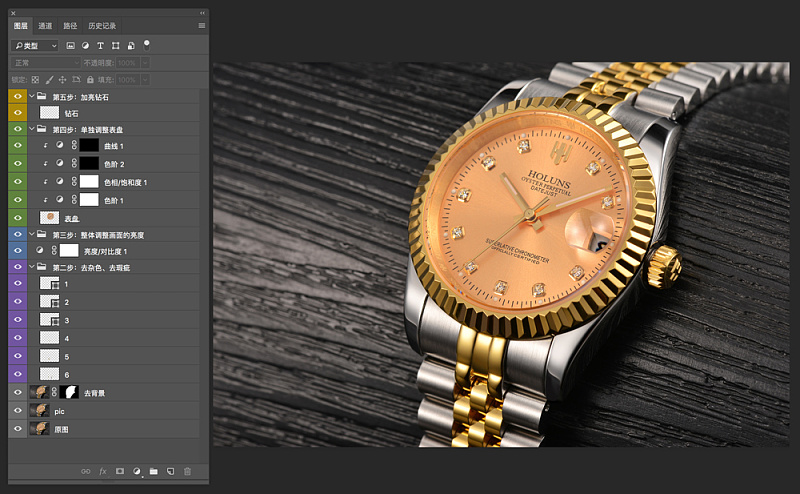Select layer named 4

pos(67,338)
